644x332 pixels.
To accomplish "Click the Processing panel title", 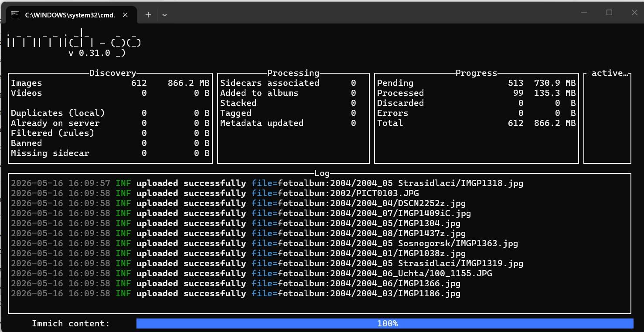I will [x=293, y=73].
